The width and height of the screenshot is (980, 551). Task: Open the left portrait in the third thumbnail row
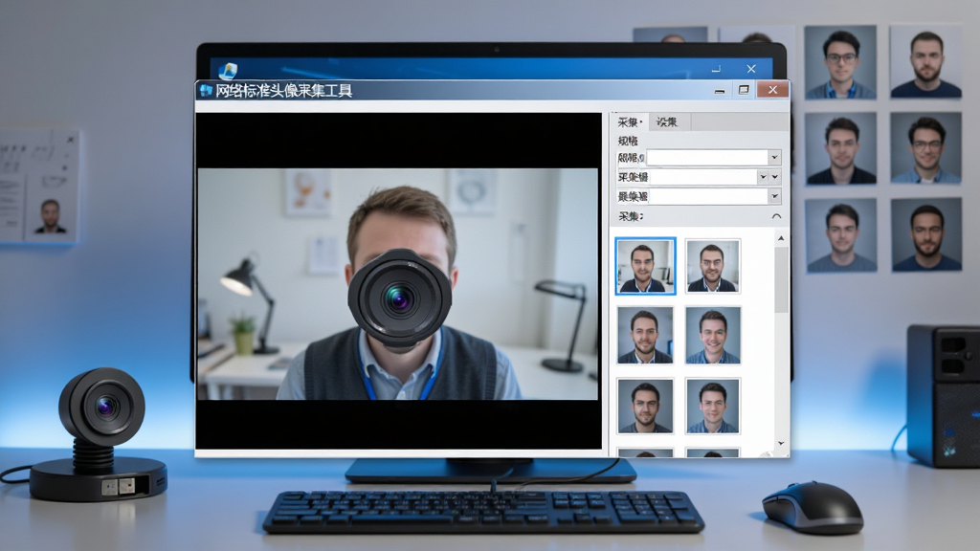645,406
